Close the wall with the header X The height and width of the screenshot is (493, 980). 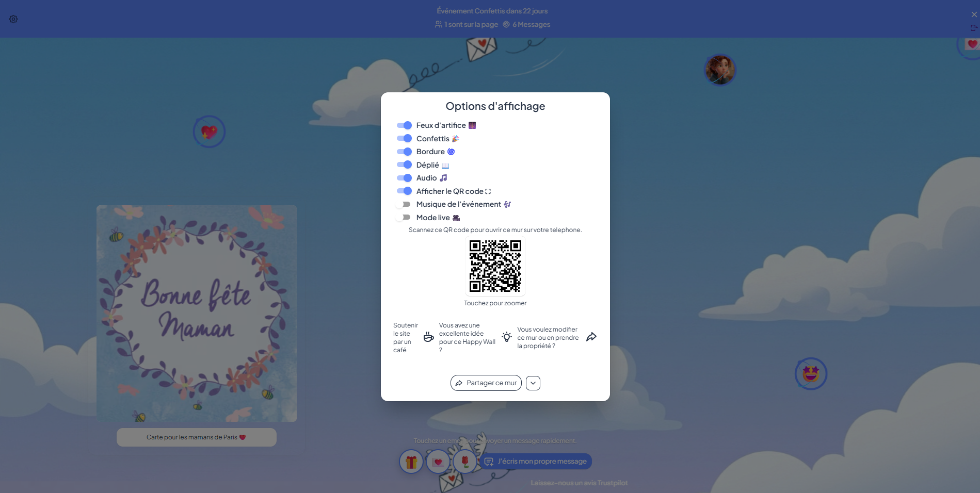point(974,14)
